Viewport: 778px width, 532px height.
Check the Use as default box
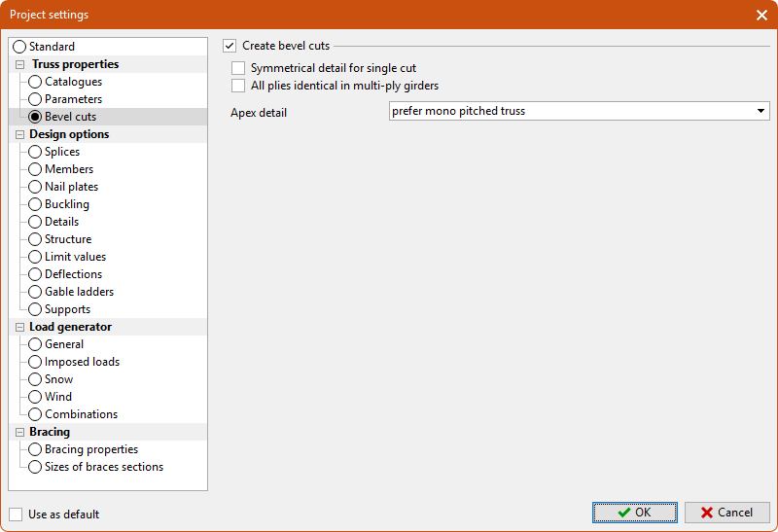(x=16, y=514)
